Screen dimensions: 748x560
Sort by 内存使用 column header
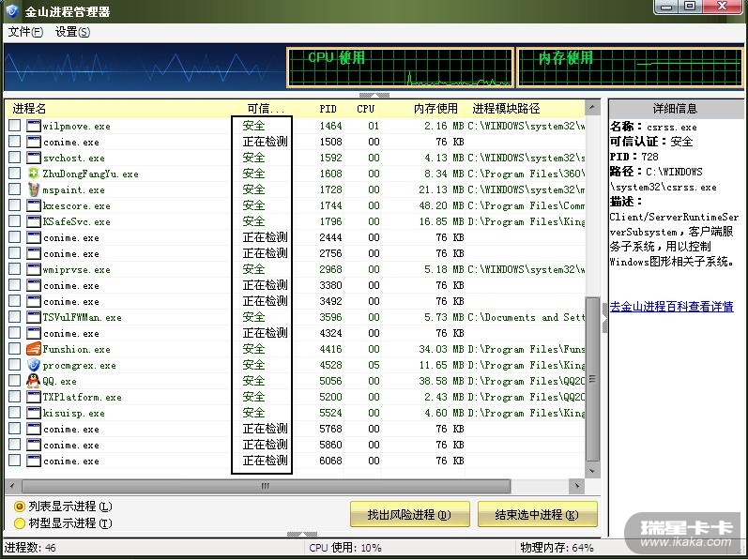pyautogui.click(x=435, y=109)
